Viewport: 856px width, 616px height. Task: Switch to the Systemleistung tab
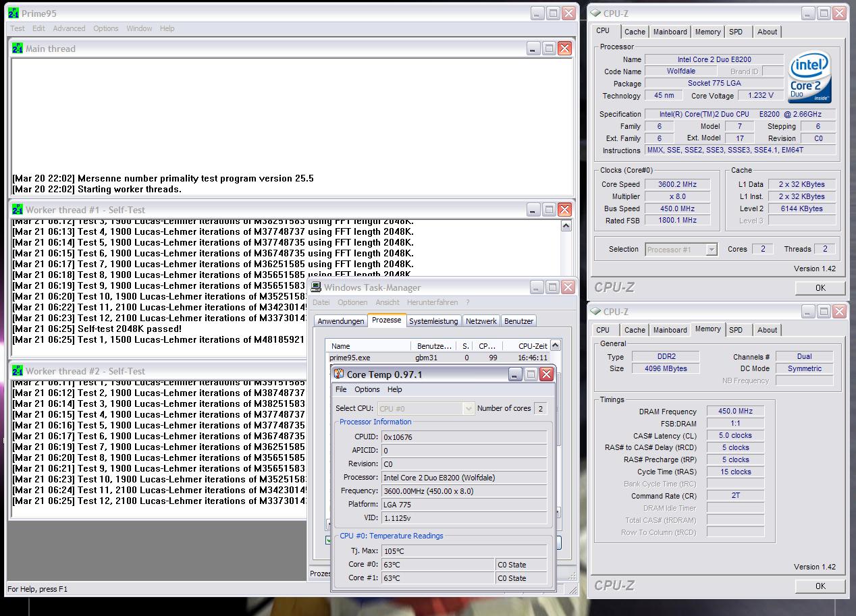(x=434, y=321)
